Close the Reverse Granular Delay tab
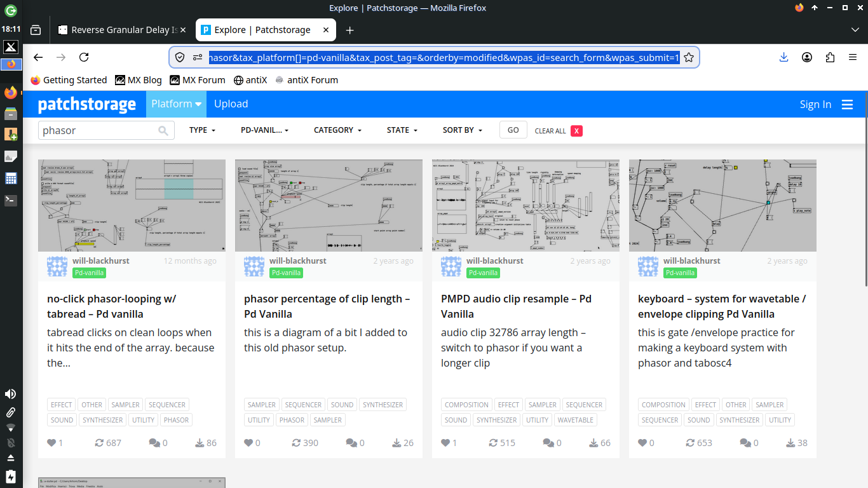 point(183,30)
